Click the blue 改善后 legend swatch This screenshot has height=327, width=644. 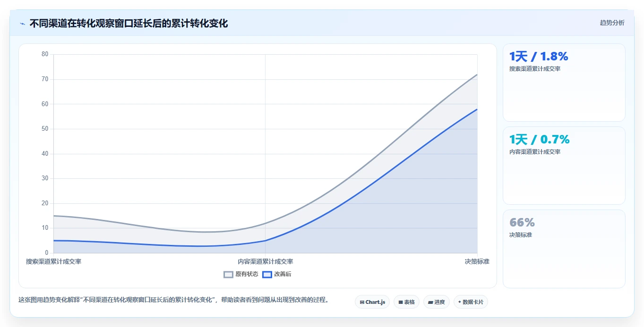[267, 274]
